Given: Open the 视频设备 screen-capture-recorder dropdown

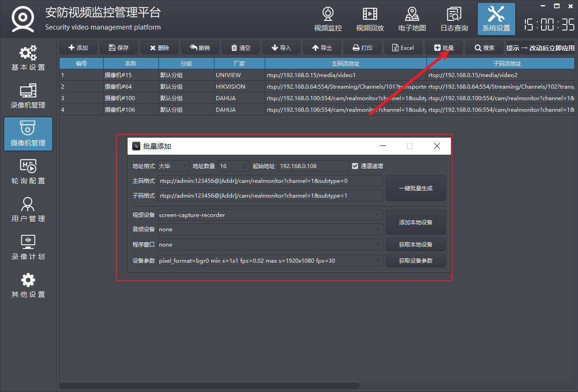Looking at the screenshot, I should click(x=270, y=215).
